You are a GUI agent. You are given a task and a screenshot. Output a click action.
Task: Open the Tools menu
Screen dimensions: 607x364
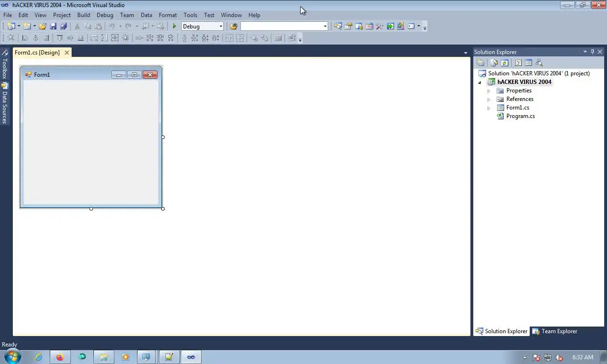190,15
